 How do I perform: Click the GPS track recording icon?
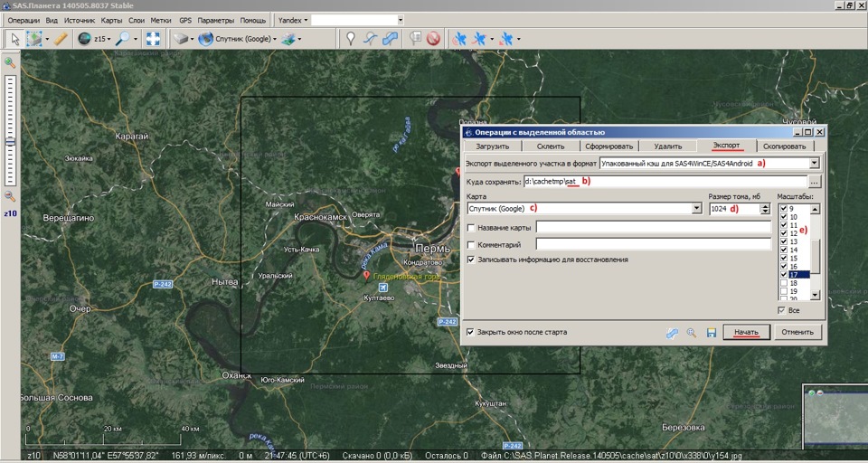tap(479, 39)
